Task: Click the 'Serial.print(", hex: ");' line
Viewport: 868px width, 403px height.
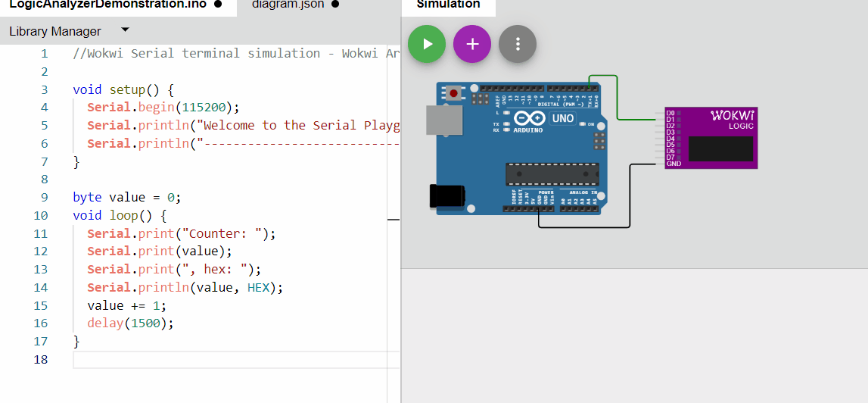Action: (x=174, y=270)
